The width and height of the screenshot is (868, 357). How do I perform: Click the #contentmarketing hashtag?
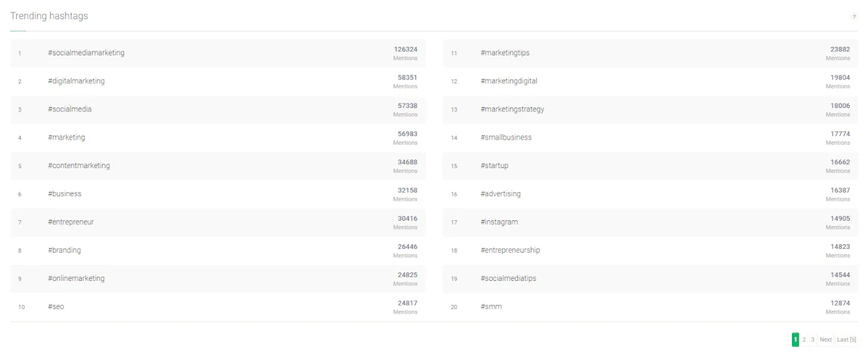pyautogui.click(x=79, y=166)
